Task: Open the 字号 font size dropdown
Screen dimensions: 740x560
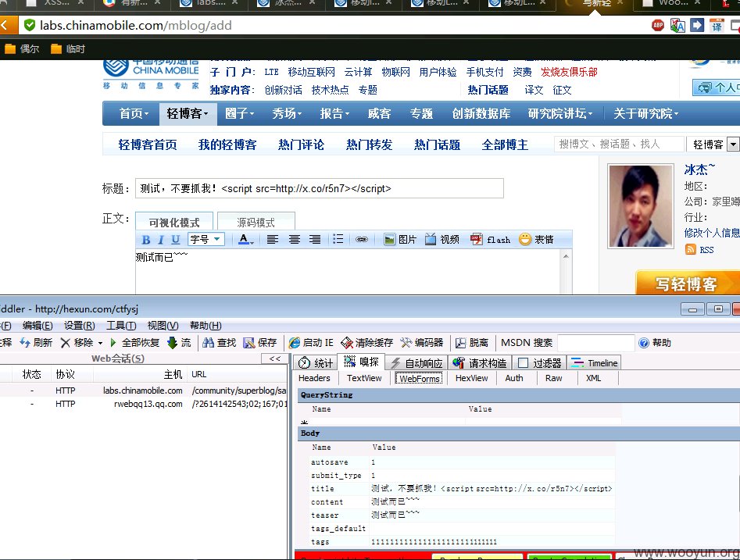Action: tap(206, 239)
